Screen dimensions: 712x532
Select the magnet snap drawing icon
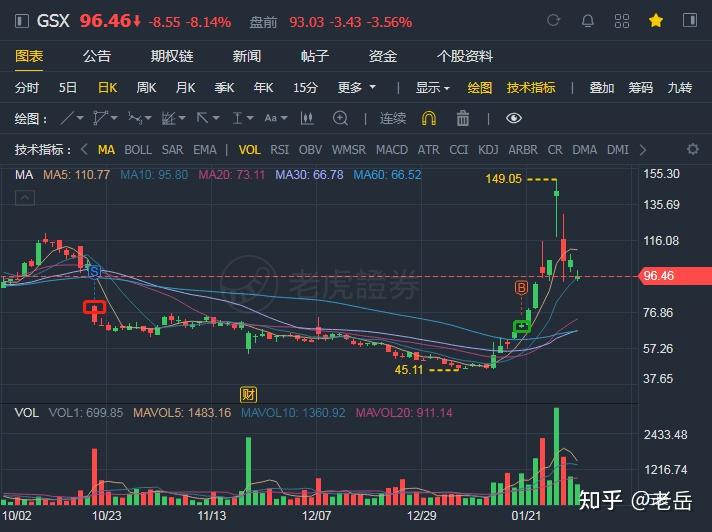pyautogui.click(x=429, y=118)
